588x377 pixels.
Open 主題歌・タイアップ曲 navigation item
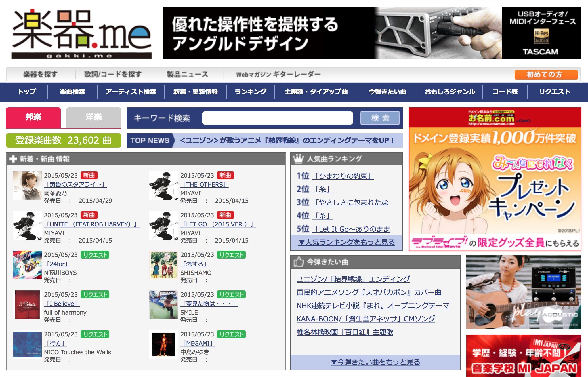[x=316, y=92]
